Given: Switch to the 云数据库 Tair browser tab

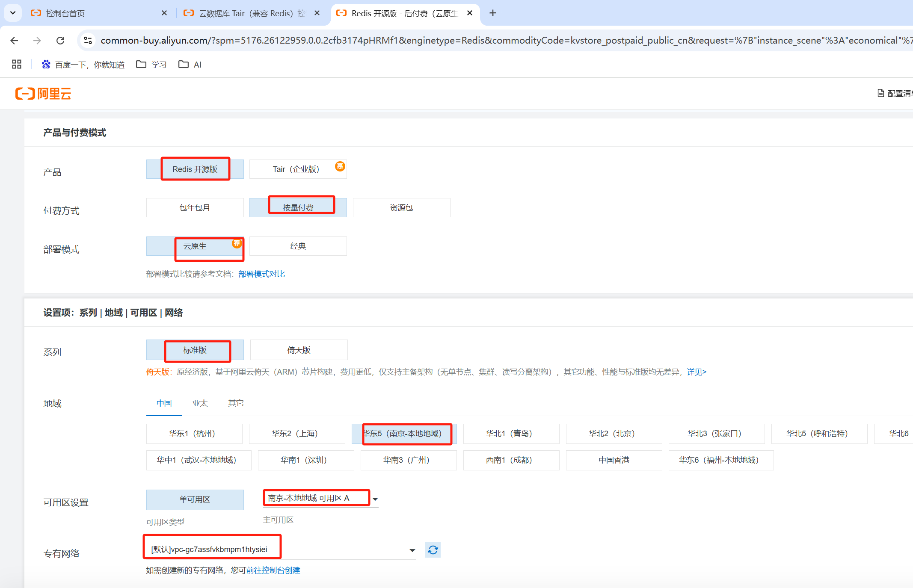Looking at the screenshot, I should tap(244, 13).
